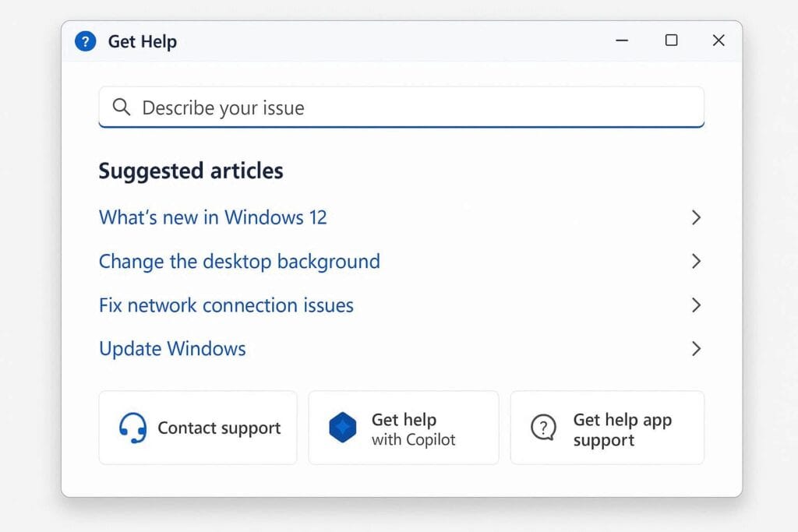Close the Get Help window
Screen dimensions: 798x532
[719, 41]
